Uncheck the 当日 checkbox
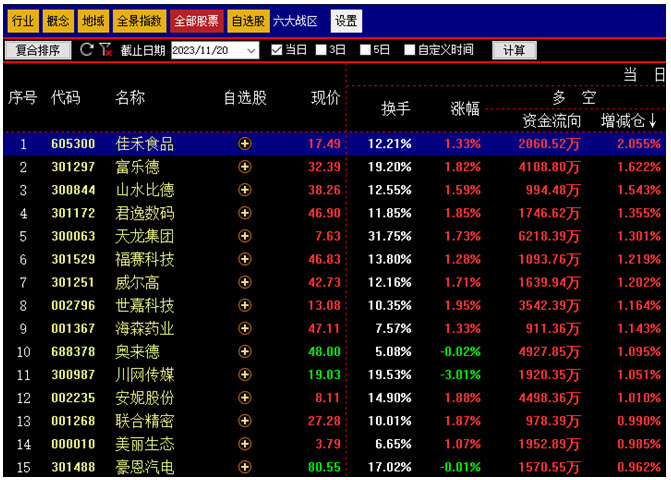Screen dimensions: 671x480 (x=277, y=50)
